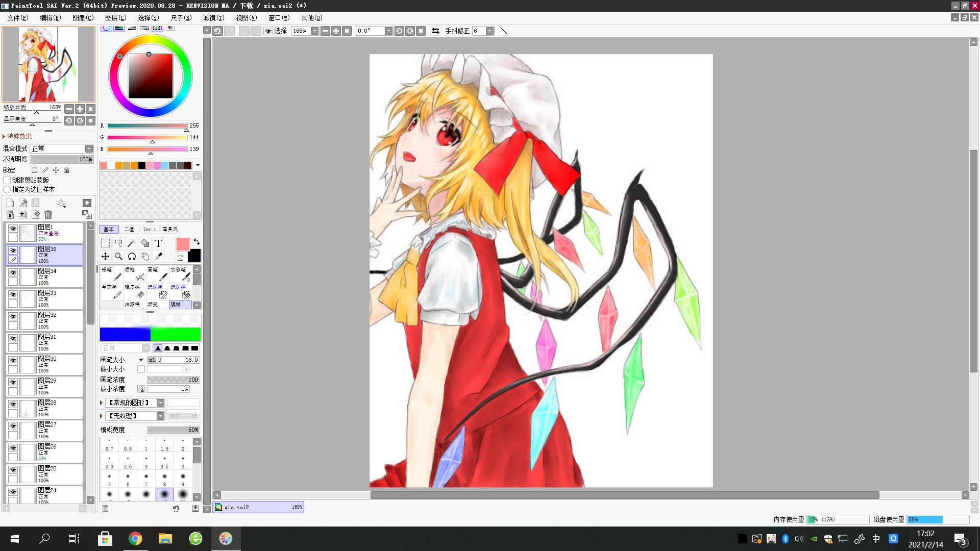Switch to the 面具风 tool tab

click(x=170, y=230)
